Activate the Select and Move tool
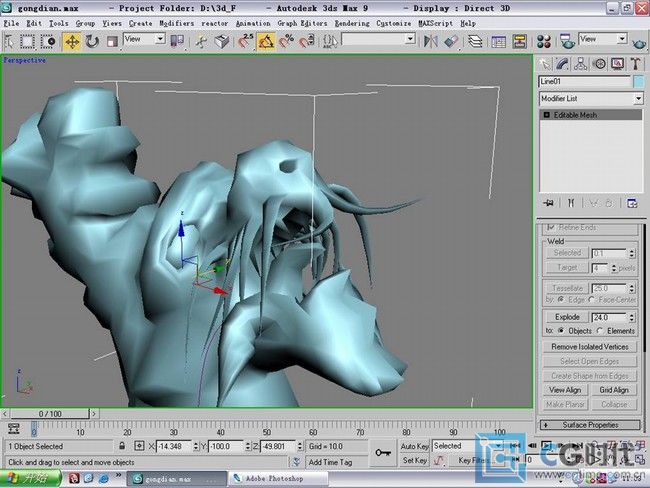The image size is (650, 488). [72, 41]
